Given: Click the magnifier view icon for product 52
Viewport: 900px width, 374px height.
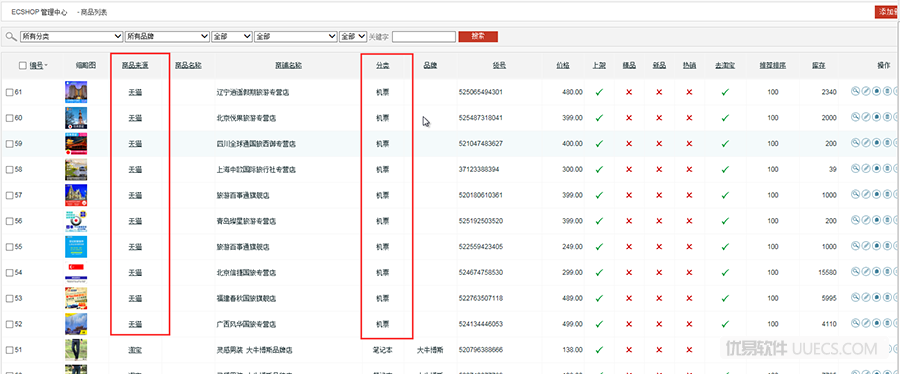Looking at the screenshot, I should [855, 323].
